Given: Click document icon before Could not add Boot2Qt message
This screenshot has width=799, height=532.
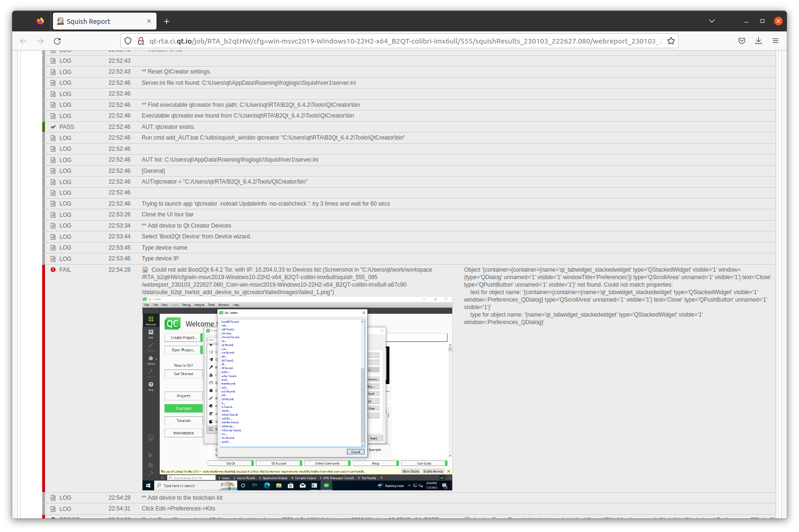Looking at the screenshot, I should 145,270.
